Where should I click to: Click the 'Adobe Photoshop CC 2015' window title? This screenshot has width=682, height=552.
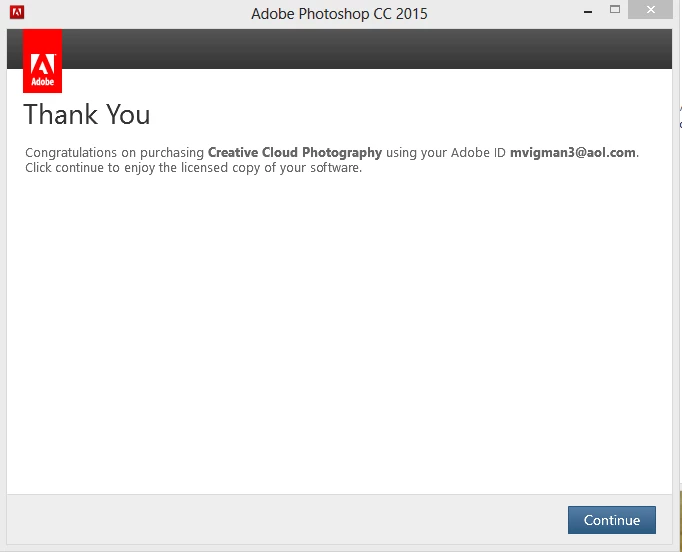tap(339, 13)
